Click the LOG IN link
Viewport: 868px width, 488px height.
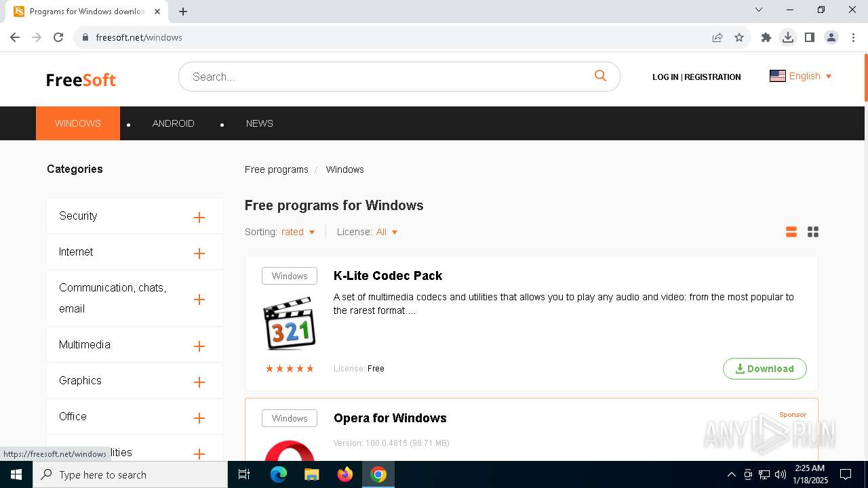pyautogui.click(x=665, y=77)
